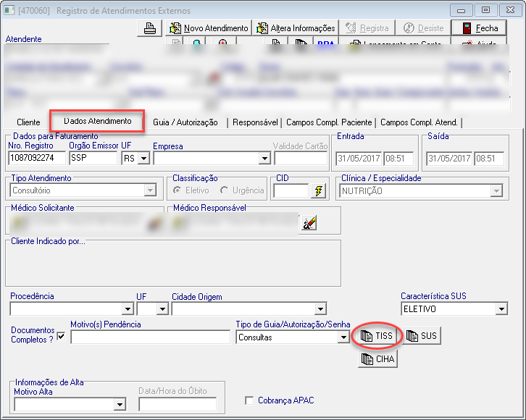Close window with Fecha button
This screenshot has width=526, height=420.
point(479,28)
